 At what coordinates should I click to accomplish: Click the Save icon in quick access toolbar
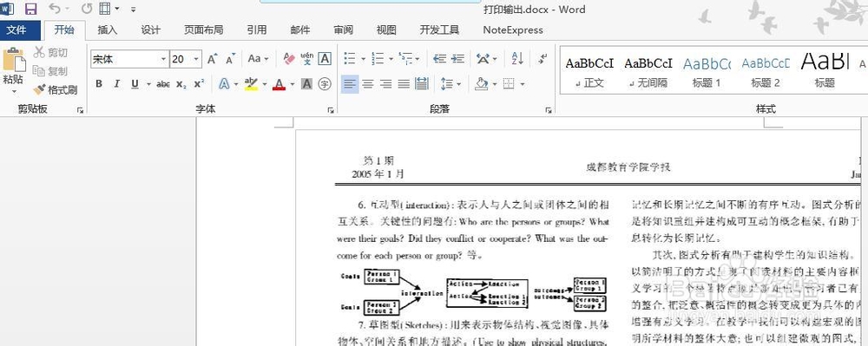coord(31,9)
